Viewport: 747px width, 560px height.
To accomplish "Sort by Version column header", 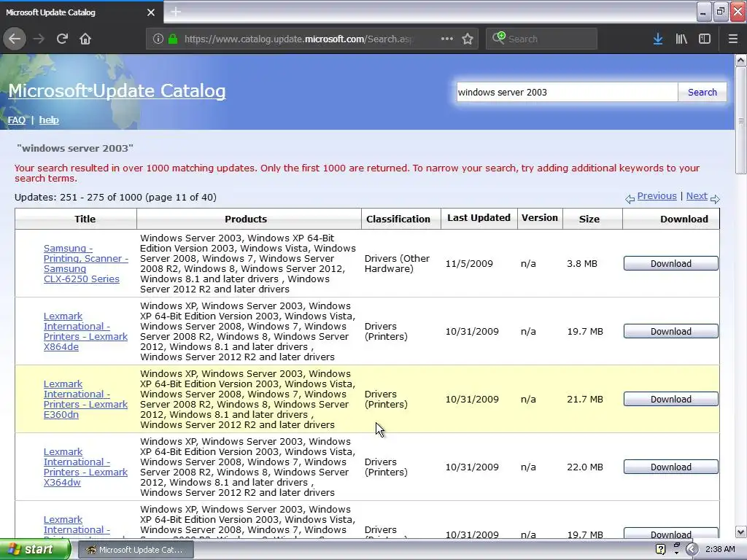I will (x=540, y=217).
